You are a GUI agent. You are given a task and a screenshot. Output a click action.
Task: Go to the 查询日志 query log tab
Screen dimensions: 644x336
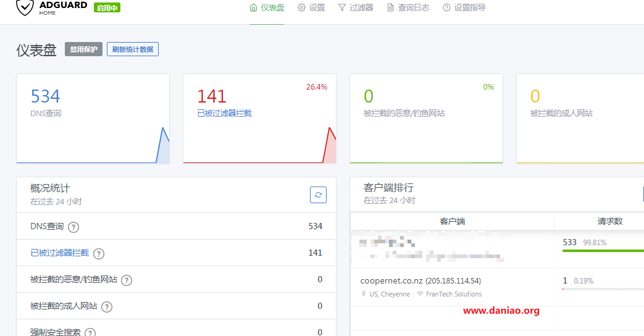pos(408,8)
